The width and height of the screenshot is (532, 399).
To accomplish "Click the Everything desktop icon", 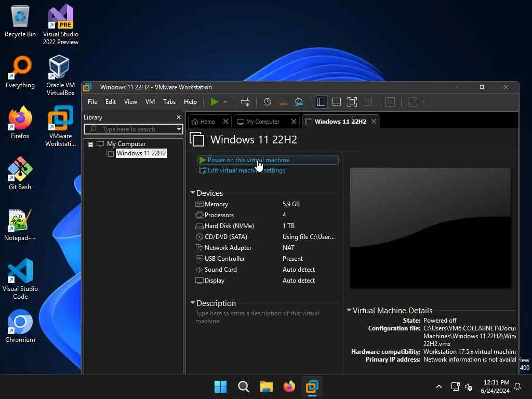I will click(x=20, y=72).
